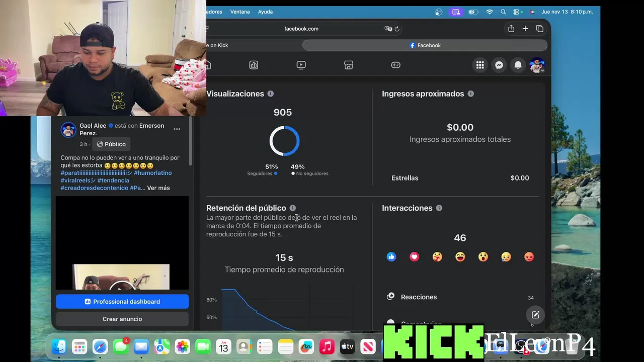The height and width of the screenshot is (362, 644).
Task: Click the Reacciones row
Action: tap(460, 297)
